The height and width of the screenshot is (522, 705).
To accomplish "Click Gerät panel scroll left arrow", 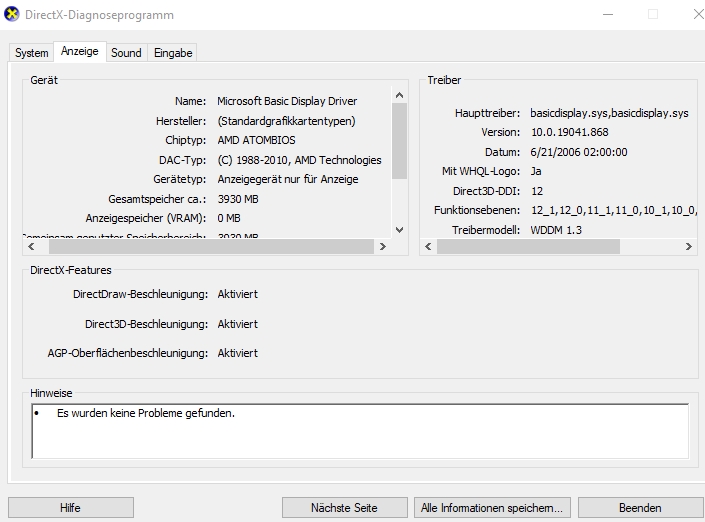I will point(31,246).
